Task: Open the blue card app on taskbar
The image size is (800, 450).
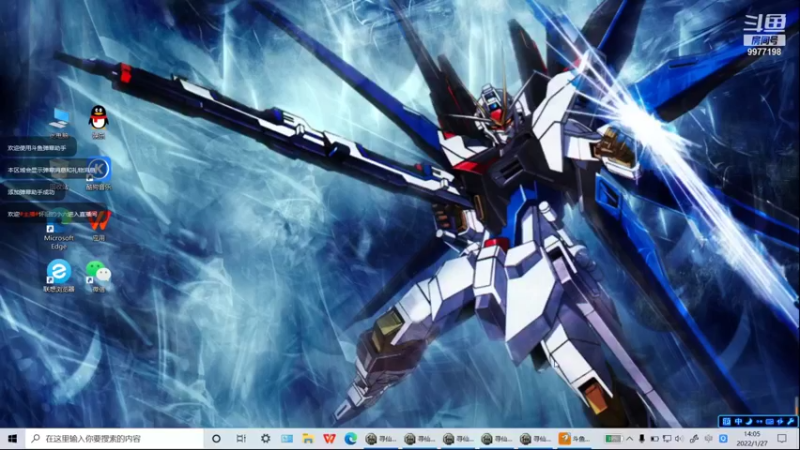Action: pos(287,439)
